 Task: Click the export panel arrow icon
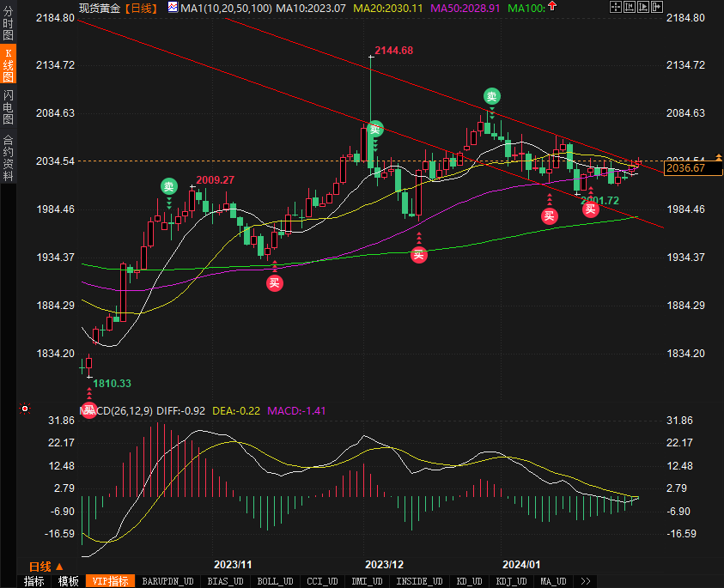[657, 7]
